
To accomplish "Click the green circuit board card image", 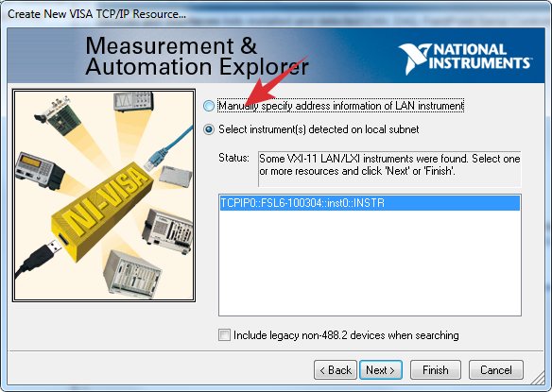I will click(x=58, y=116).
